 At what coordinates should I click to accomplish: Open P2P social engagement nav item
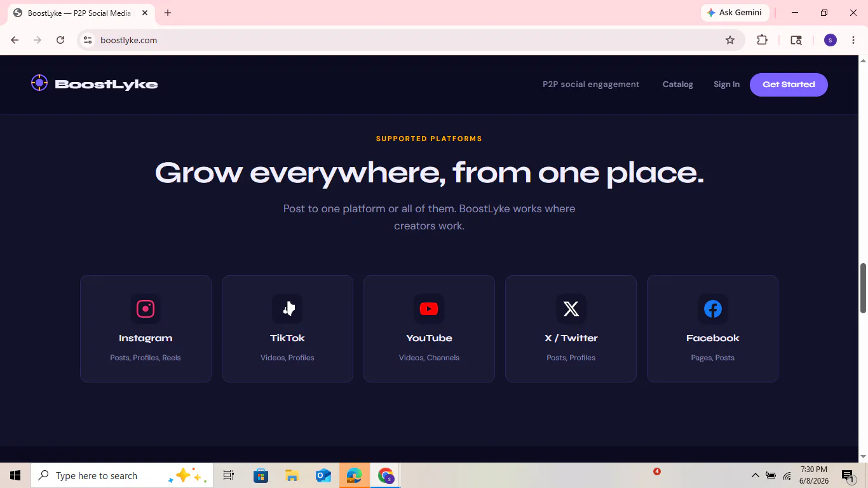(591, 85)
